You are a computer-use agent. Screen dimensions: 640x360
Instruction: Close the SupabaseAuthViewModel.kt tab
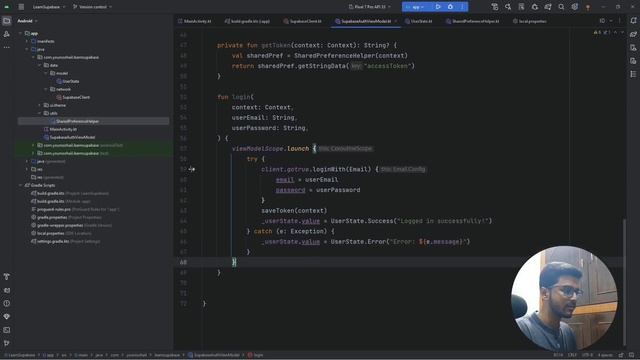[396, 21]
